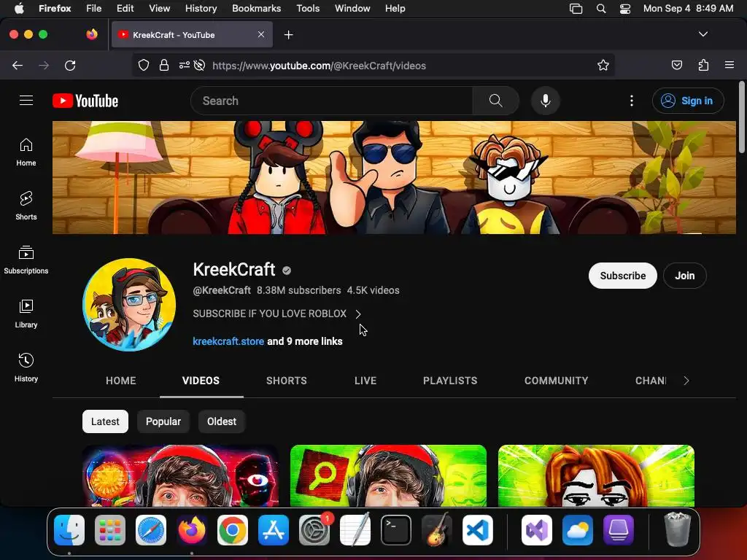Open the third video thumbnail with Roblox face
Viewport: 747px width, 560px height.
(x=596, y=475)
